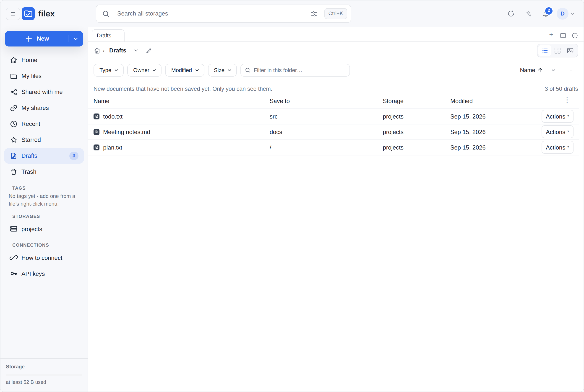Open Actions for todo.txt
The image size is (584, 392).
coord(558,116)
